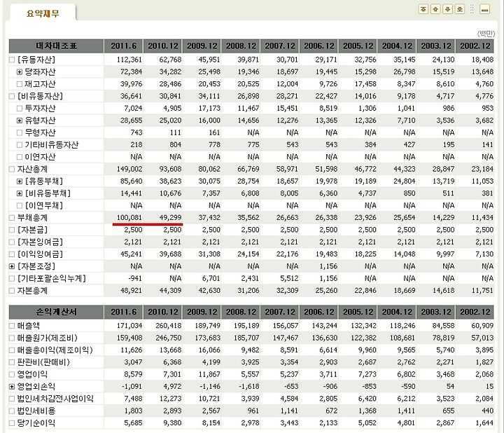
Task: Expand the 당좌자산 row
Action: coord(20,72)
